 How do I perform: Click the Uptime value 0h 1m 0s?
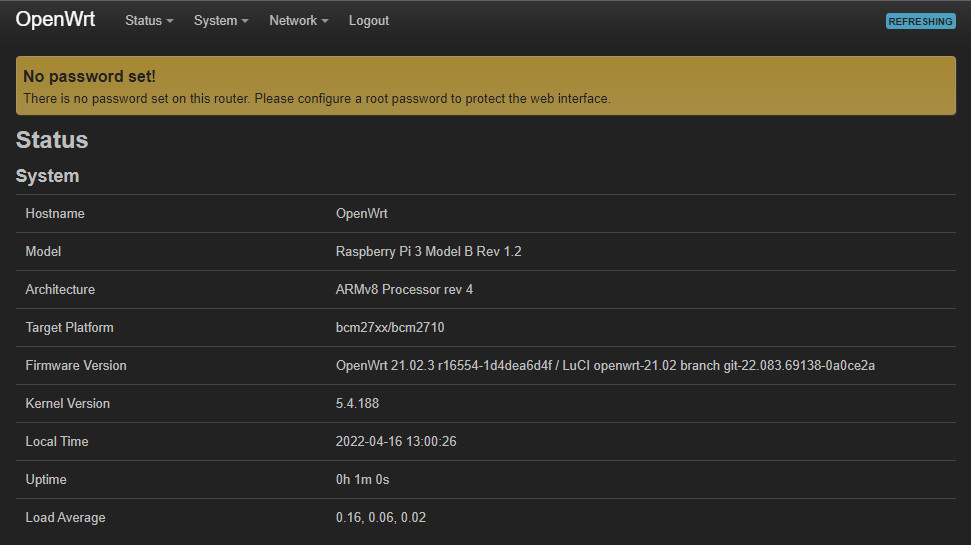(362, 480)
